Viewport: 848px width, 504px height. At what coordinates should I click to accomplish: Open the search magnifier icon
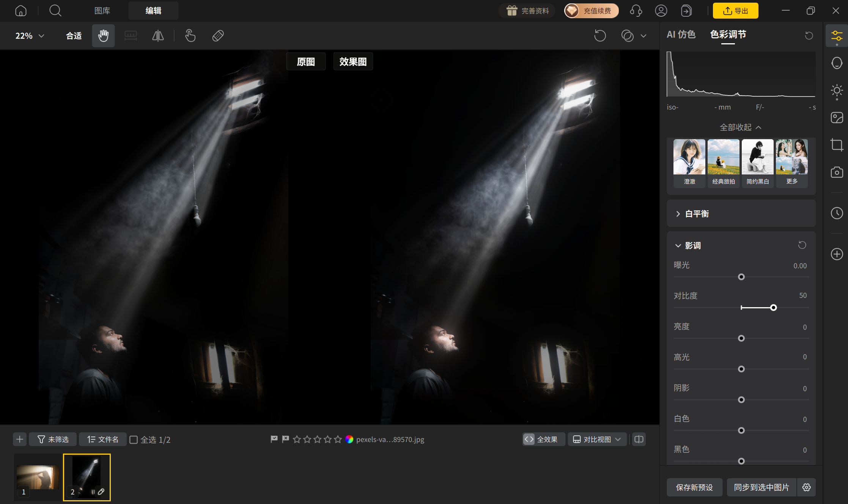(55, 11)
